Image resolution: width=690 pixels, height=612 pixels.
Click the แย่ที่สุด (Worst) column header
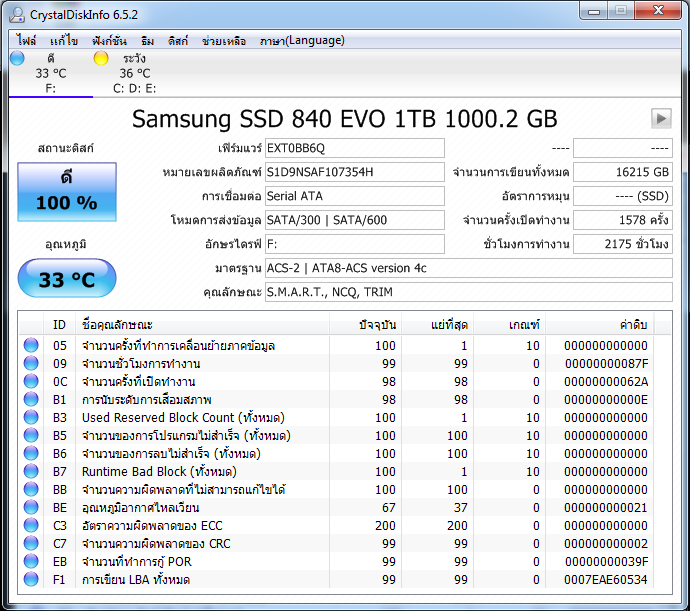coord(437,325)
